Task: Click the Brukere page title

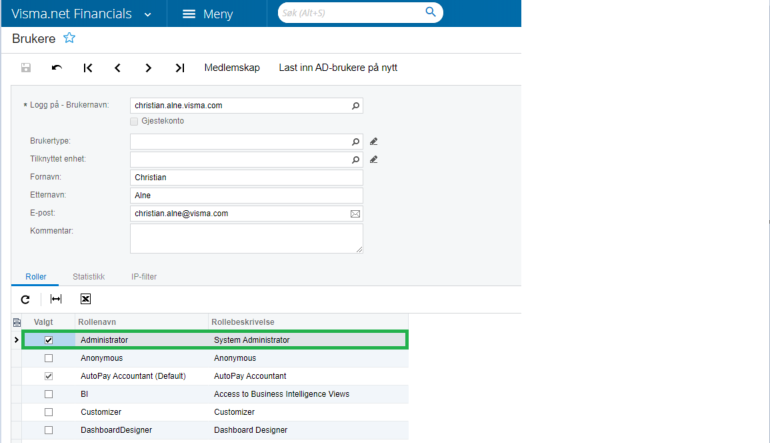Action: 33,38
